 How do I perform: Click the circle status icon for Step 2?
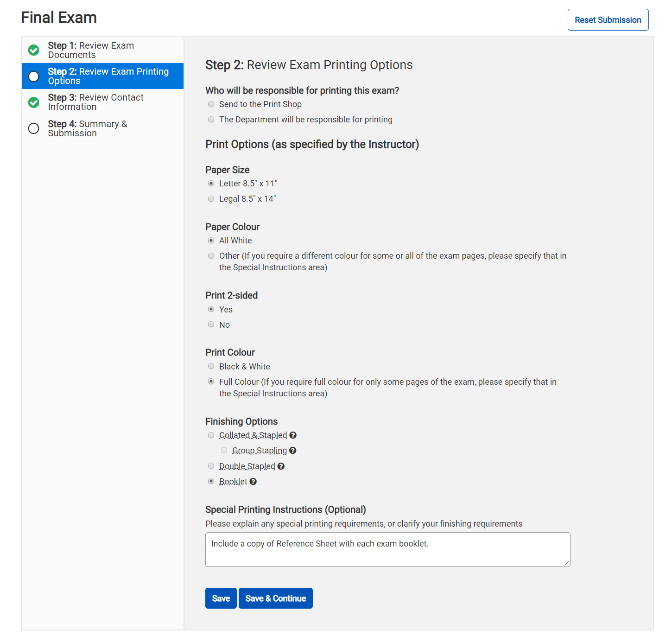coord(34,76)
